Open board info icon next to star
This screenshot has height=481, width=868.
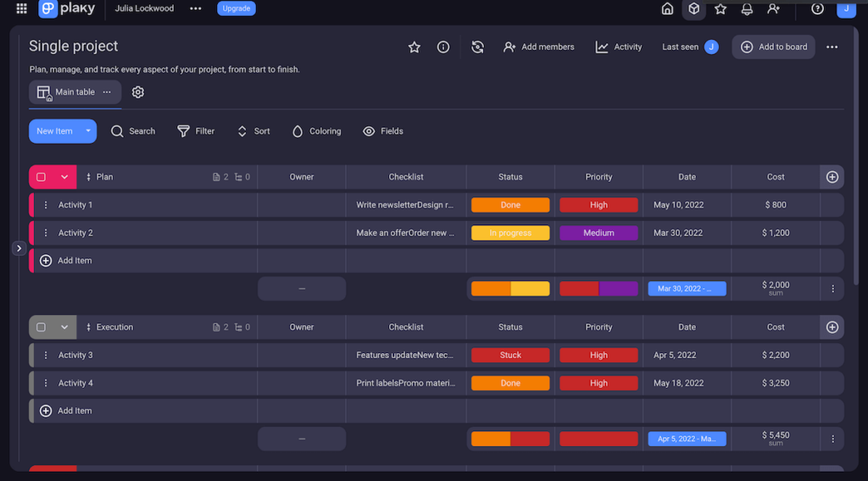tap(443, 47)
